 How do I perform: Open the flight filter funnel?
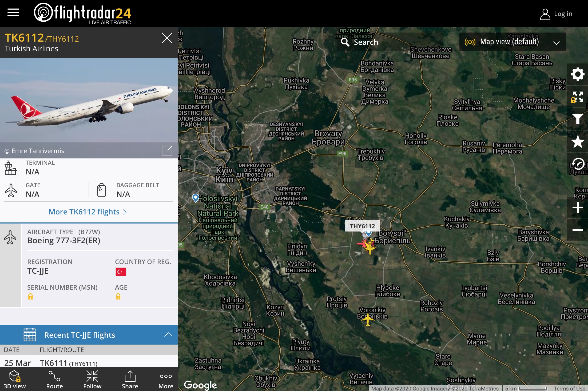578,119
